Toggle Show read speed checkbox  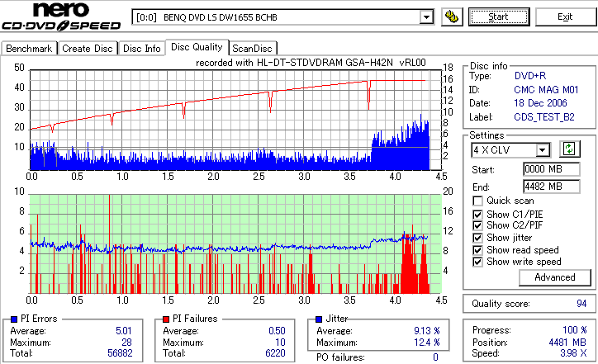coord(477,250)
